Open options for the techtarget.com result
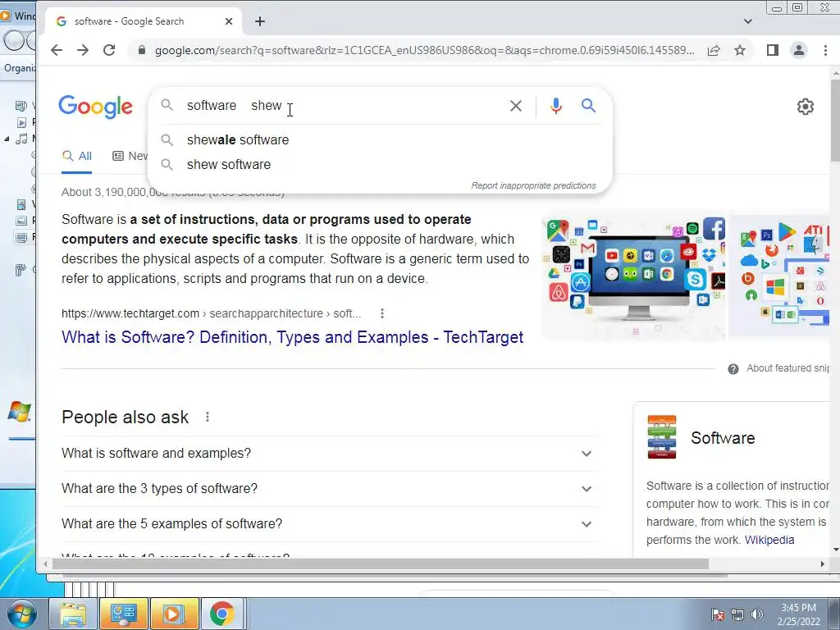The width and height of the screenshot is (840, 630). 382,313
